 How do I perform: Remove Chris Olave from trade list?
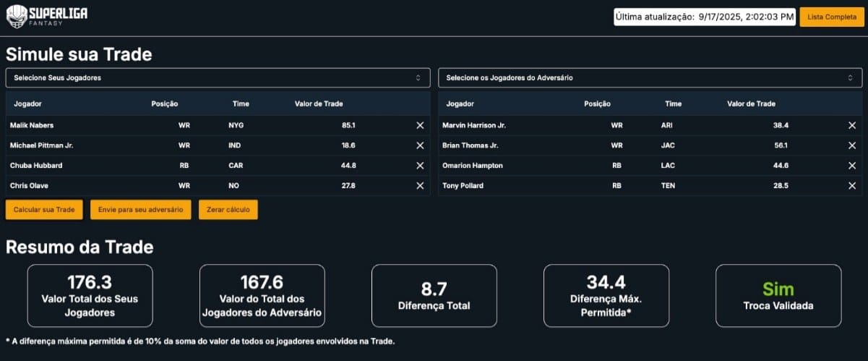point(420,186)
